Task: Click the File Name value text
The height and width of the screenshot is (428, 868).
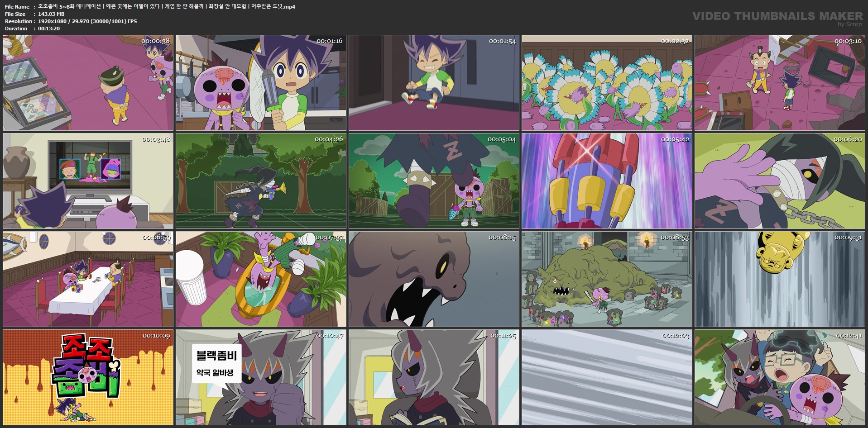Action: coord(167,7)
